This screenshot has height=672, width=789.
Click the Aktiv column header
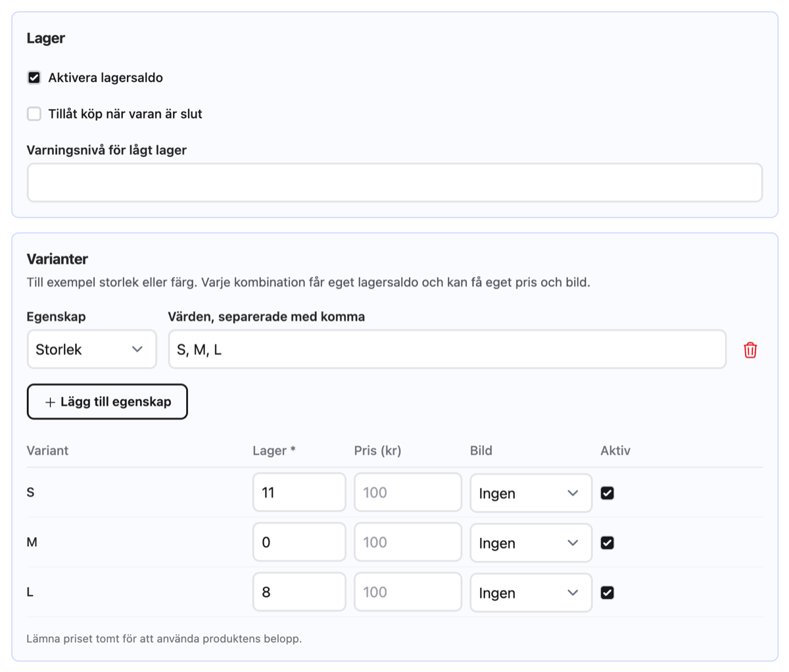pos(615,450)
